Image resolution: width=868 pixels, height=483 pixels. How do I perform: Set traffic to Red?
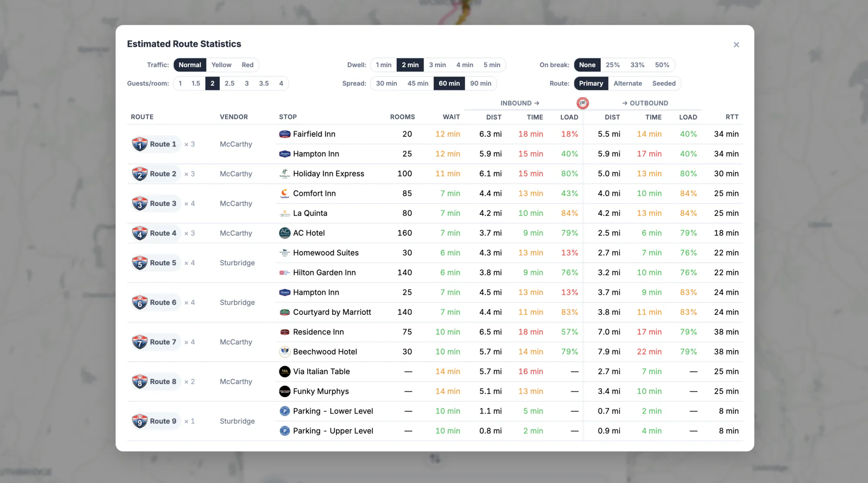coord(247,65)
